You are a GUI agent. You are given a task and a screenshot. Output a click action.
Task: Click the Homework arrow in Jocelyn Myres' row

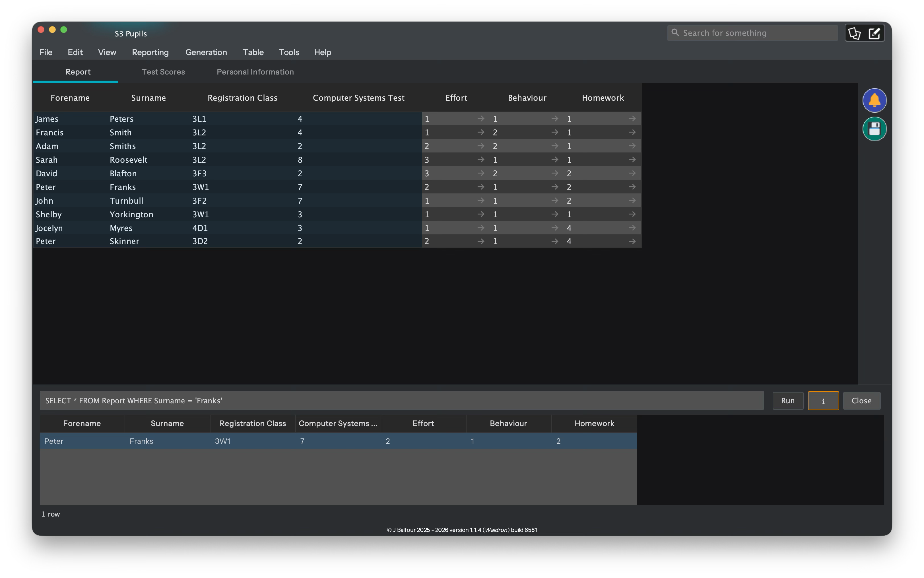632,228
